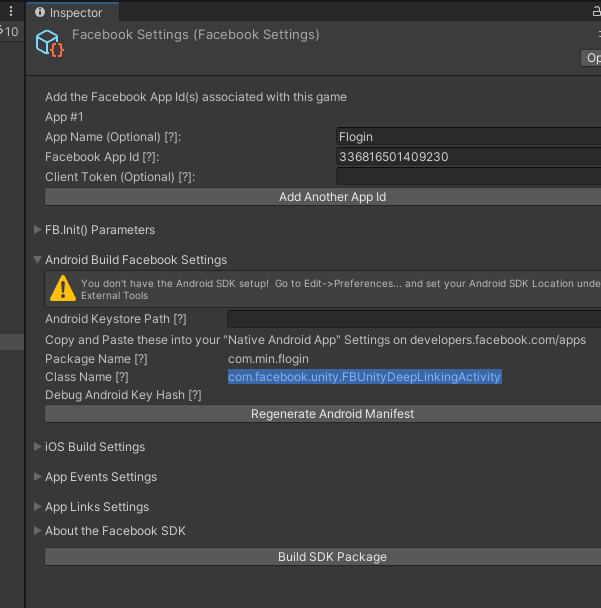Click the Add the Facebook App Id(s) text
This screenshot has height=608, width=601.
(196, 97)
